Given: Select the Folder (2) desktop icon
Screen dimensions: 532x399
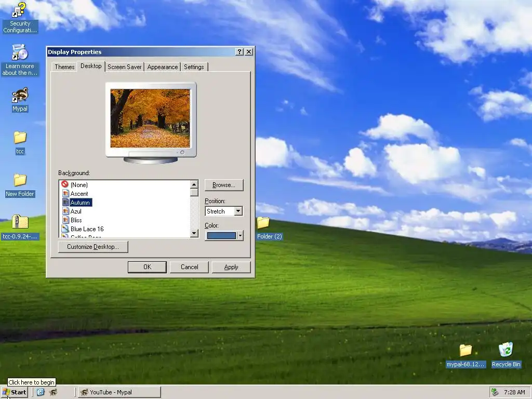Looking at the screenshot, I should coord(269,228).
